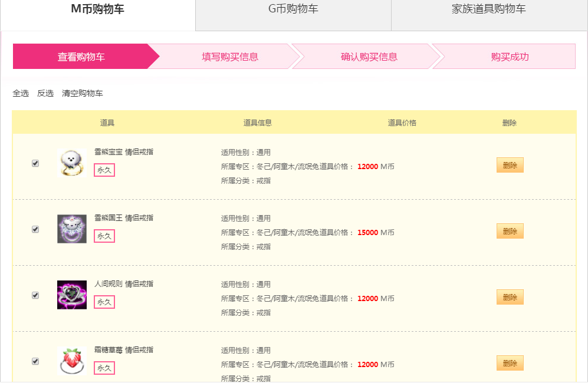Image resolution: width=588 pixels, height=383 pixels.
Task: Select the 永久 option for 霜糖草莓
Action: (x=104, y=368)
